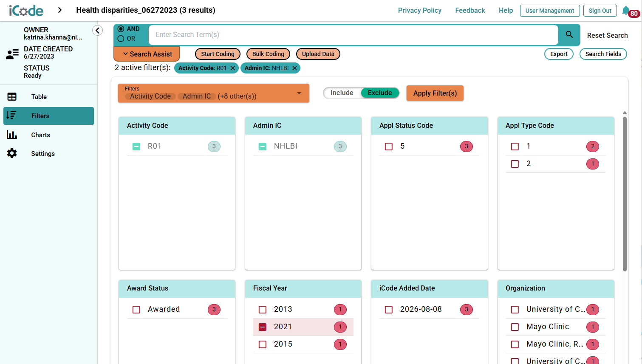Remove the Admin IC: NHLBI filter chip
Viewport: 642px width, 364px height.
click(x=294, y=68)
